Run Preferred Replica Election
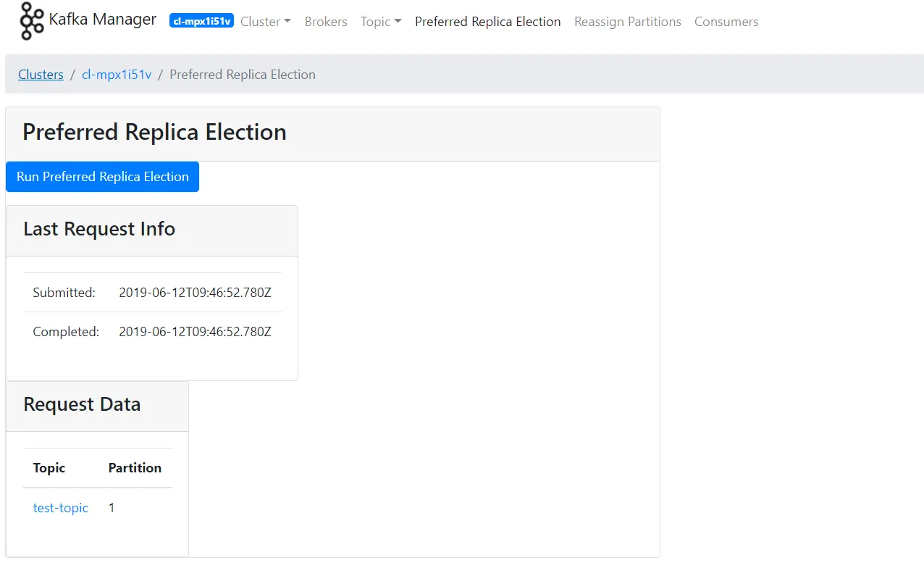924x576 pixels. (x=102, y=176)
